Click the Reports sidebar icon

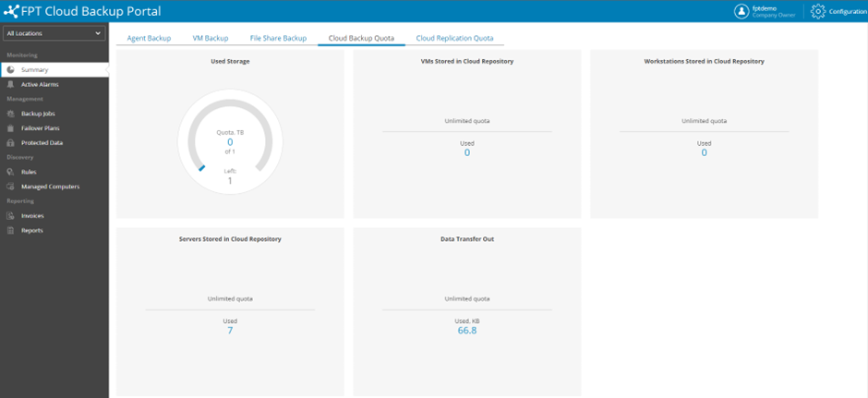tap(11, 231)
